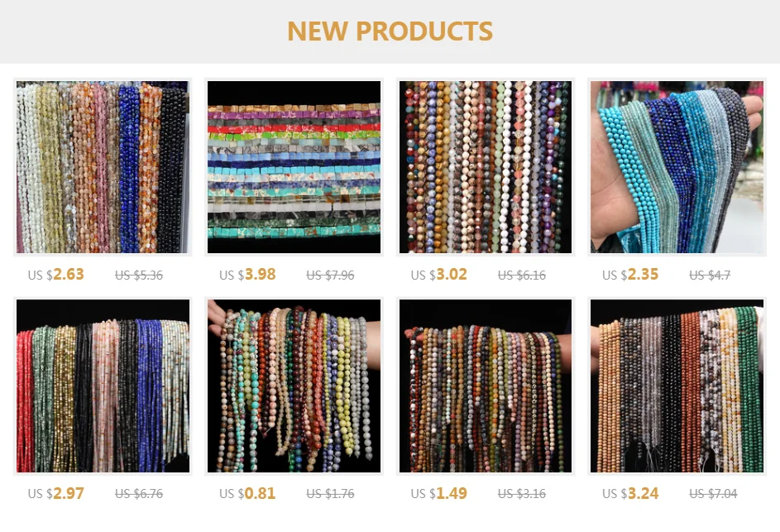Open the product thumbnail priced US $2.63

point(103,167)
